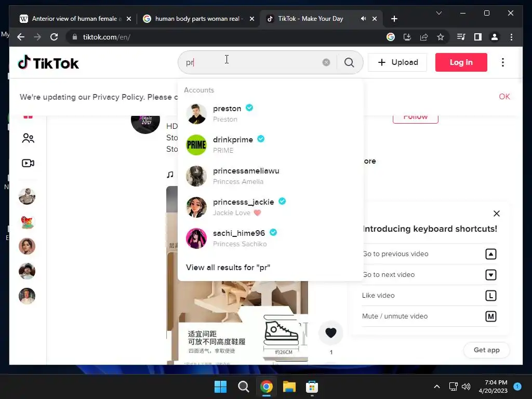The width and height of the screenshot is (532, 399).
Task: Open the volume control in tray
Action: tap(466, 387)
